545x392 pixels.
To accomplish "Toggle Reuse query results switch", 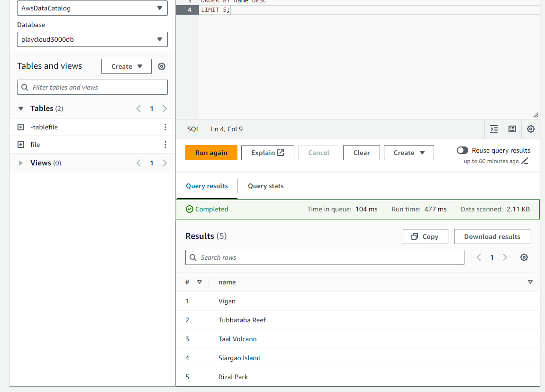I will [462, 150].
